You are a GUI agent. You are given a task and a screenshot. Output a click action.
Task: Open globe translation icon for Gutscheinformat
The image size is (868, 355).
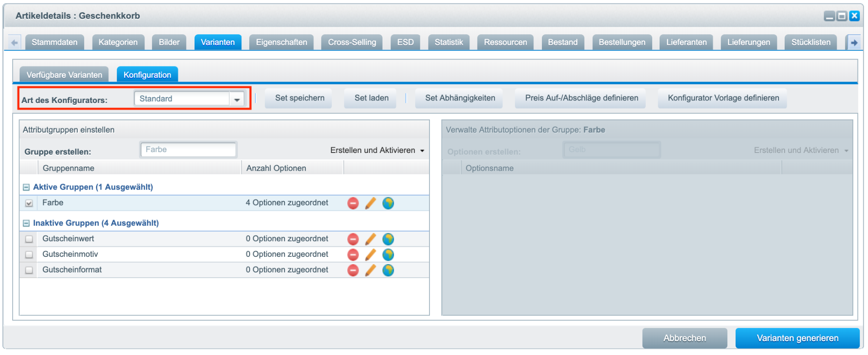[388, 270]
